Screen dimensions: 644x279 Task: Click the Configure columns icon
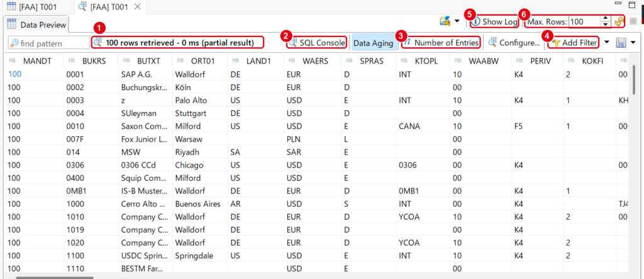pos(492,42)
